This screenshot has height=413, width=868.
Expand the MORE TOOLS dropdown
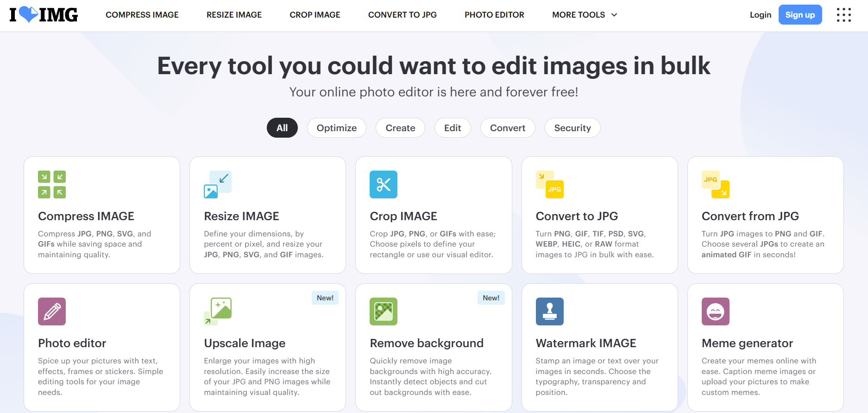pos(585,15)
